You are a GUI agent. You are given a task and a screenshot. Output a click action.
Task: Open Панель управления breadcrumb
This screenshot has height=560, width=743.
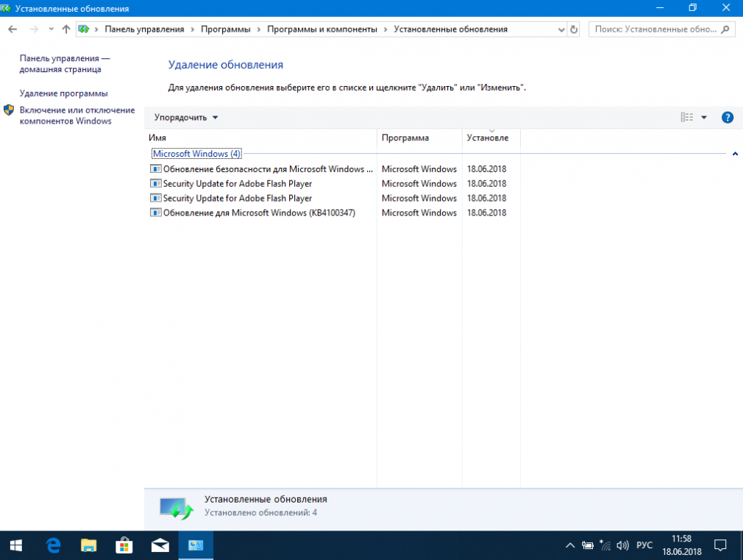click(x=144, y=29)
